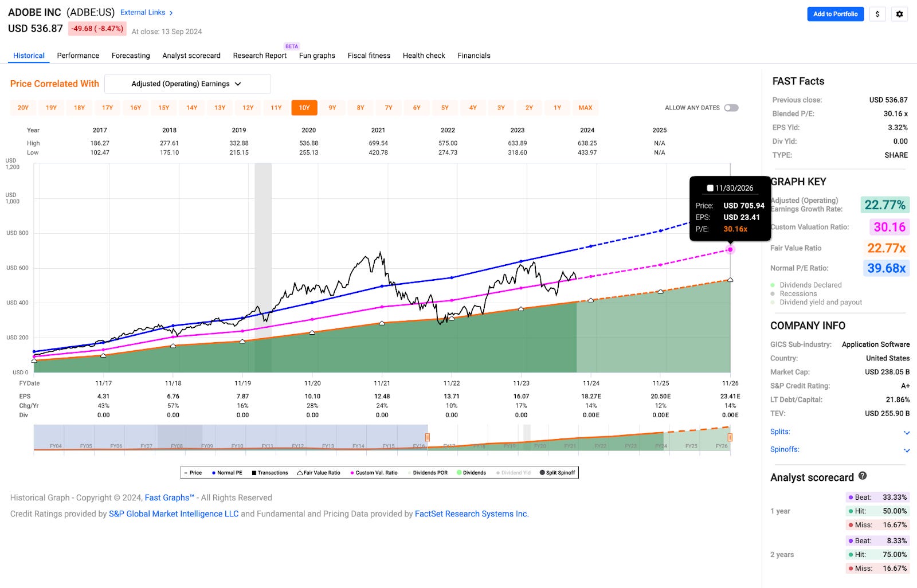Click the -49.68 (-8.47%) price change badge
917x588 pixels.
pos(97,29)
